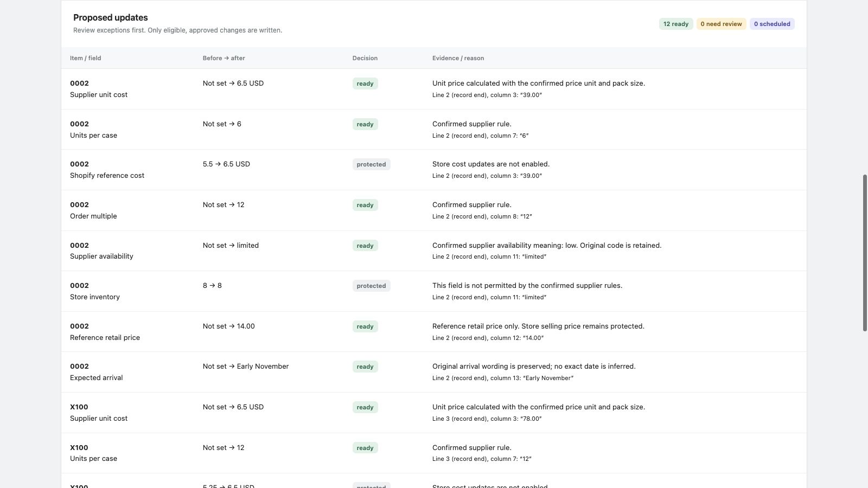Click 'This field is not permitted' reason

click(x=527, y=285)
